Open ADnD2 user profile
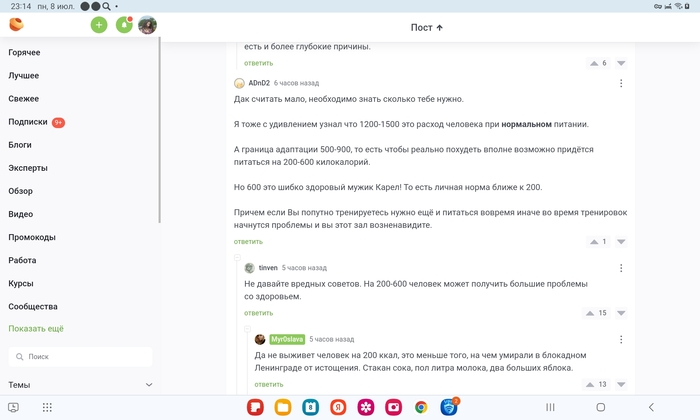The width and height of the screenshot is (700, 420). [x=259, y=83]
